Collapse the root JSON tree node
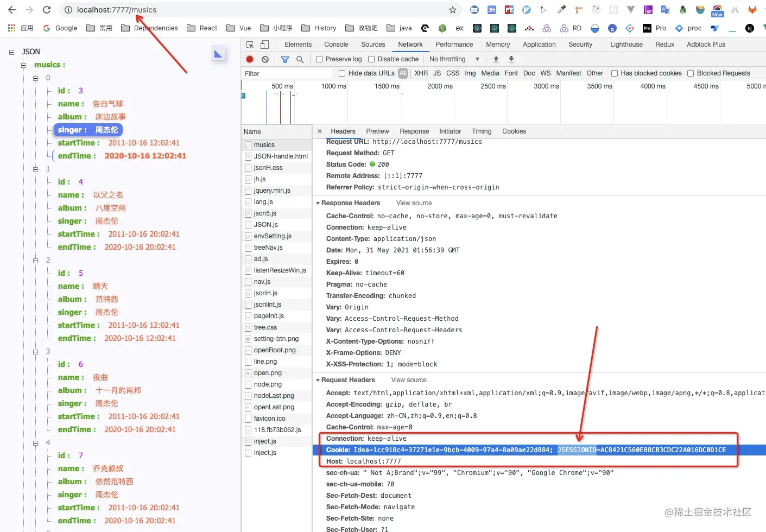 12,52
